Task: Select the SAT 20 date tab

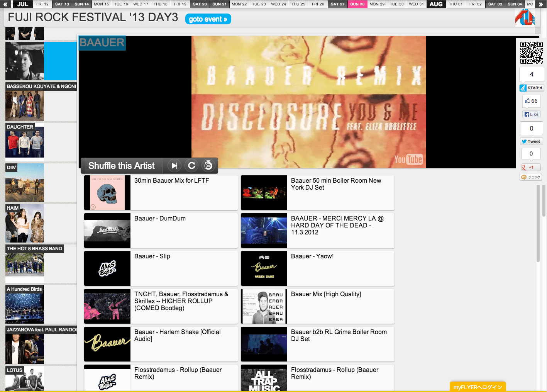Action: tap(200, 4)
